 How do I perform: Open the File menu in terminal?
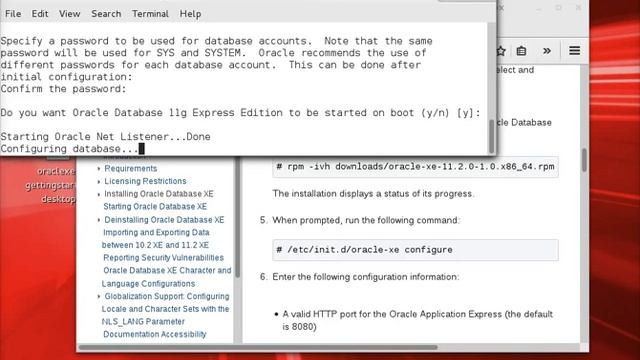pos(13,14)
